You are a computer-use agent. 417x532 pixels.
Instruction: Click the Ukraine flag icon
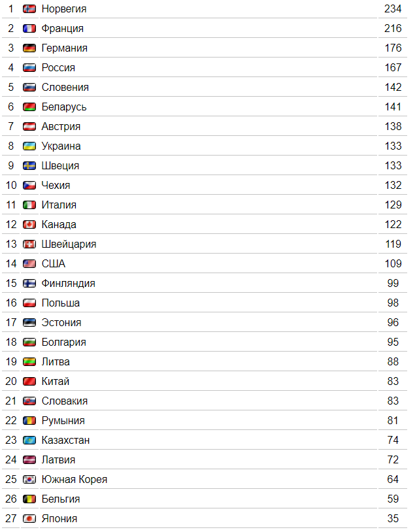pos(29,146)
